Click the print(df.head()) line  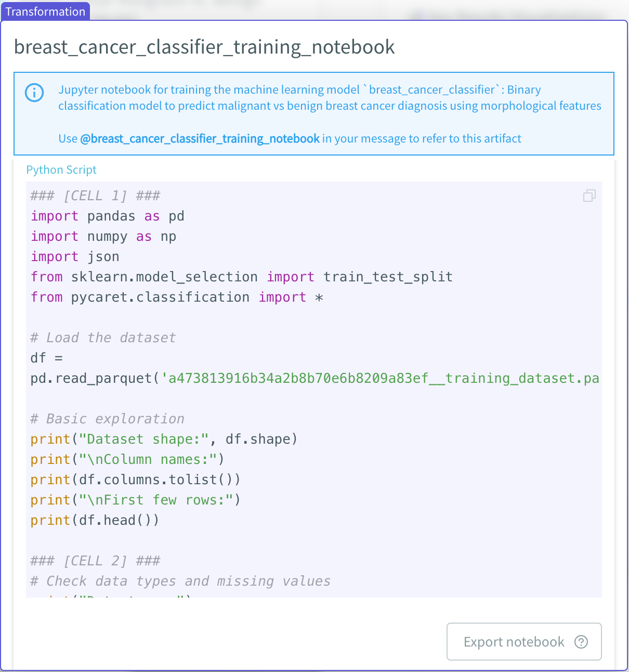point(95,520)
